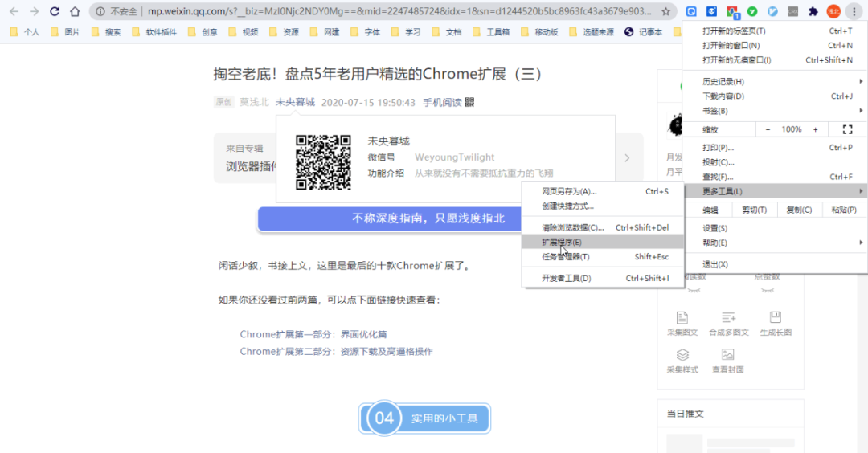
Task: Go forward to the next page
Action: click(x=35, y=11)
